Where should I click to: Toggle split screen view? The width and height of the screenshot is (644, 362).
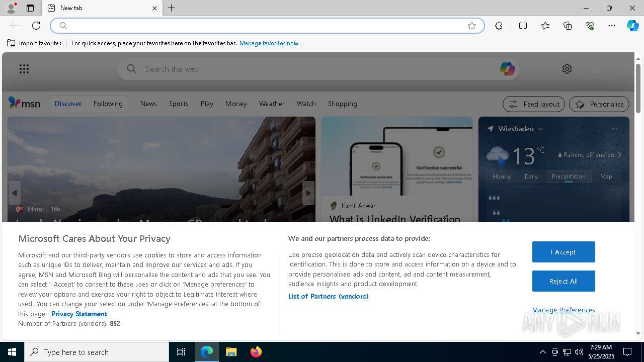point(523,26)
